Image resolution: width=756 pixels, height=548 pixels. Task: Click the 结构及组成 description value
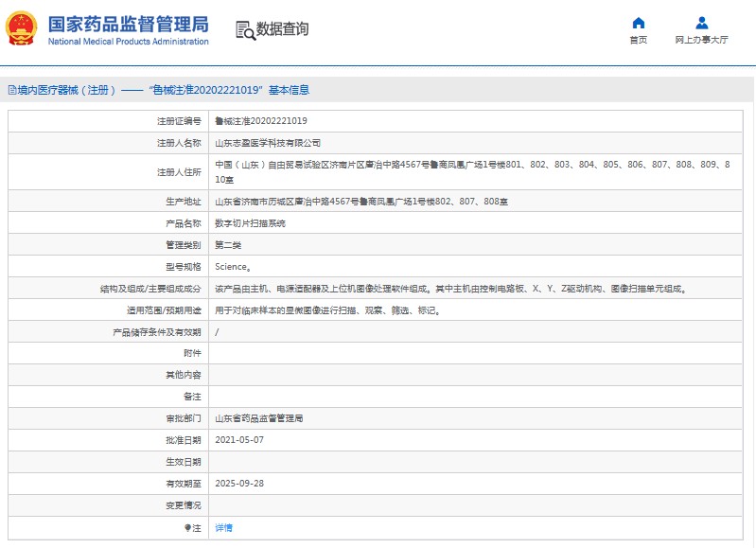450,289
